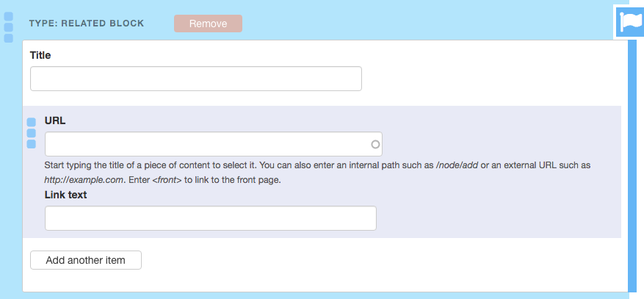644x299 pixels.
Task: Click top square of Related Block handle
Action: [9, 16]
